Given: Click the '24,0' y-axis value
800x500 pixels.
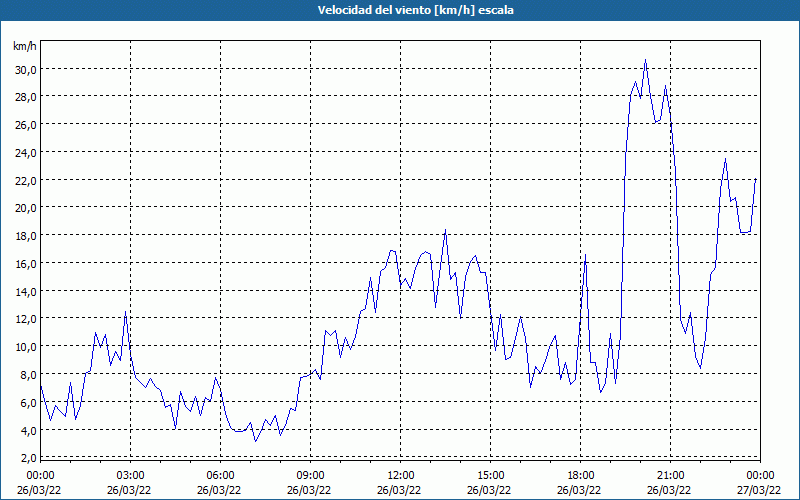Looking at the screenshot, I should click(26, 154).
